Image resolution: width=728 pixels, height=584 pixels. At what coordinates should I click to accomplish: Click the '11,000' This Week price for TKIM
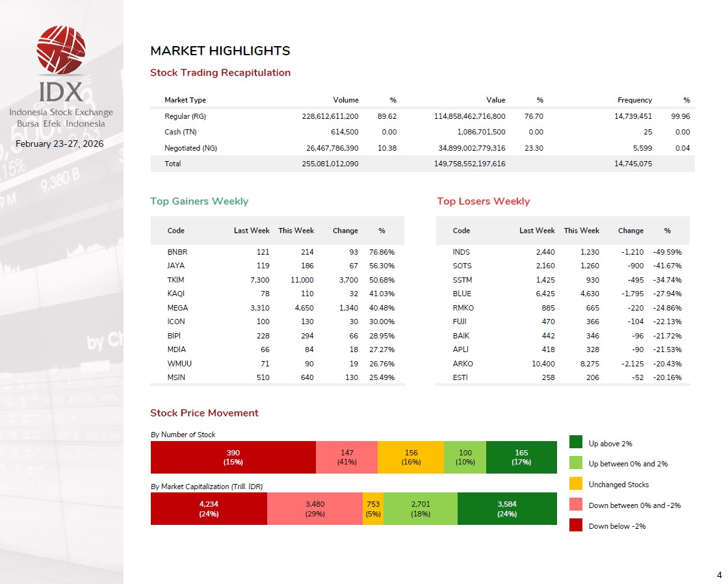(x=302, y=280)
